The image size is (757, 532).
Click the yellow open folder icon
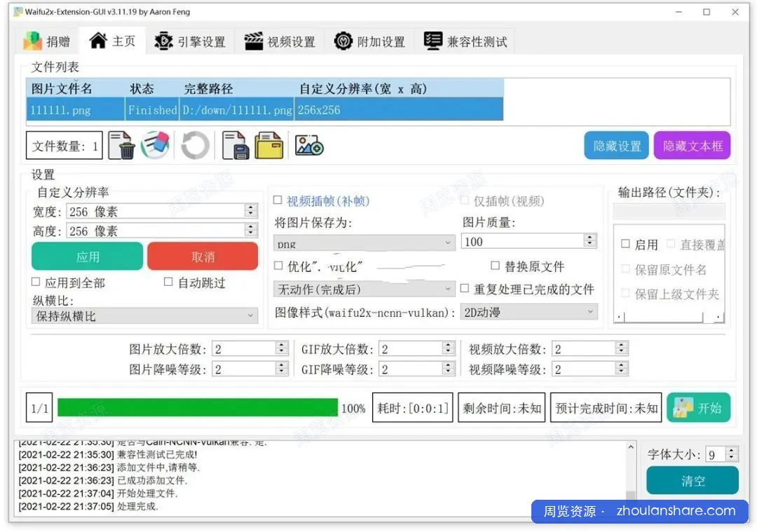click(269, 145)
